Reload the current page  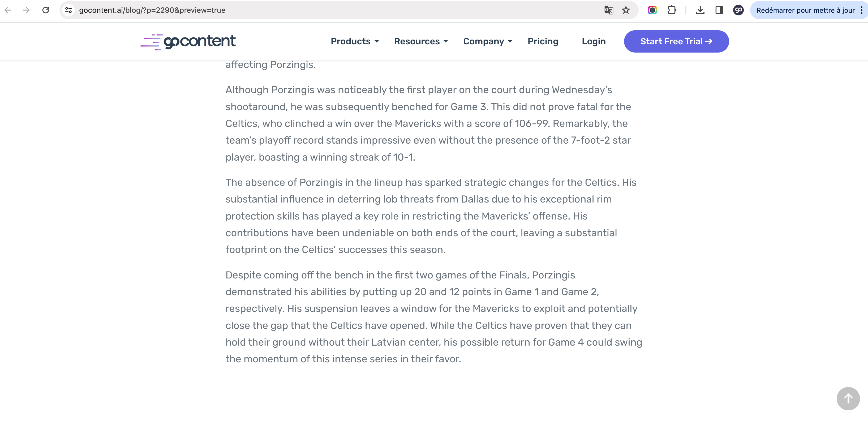(x=46, y=10)
